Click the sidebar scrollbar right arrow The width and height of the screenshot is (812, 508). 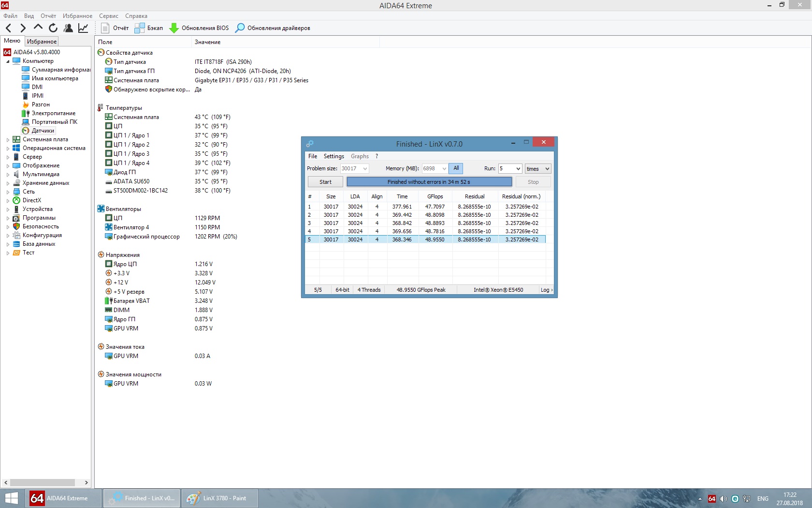(87, 482)
